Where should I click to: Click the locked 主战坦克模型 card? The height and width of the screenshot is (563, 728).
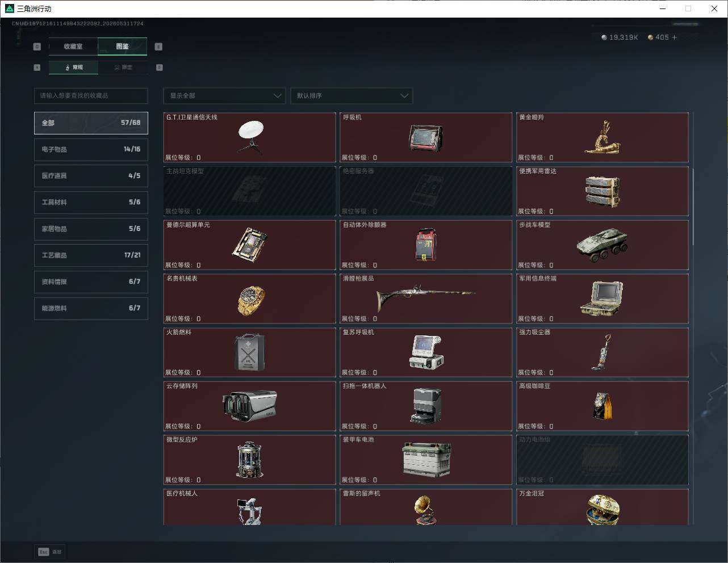pos(250,191)
